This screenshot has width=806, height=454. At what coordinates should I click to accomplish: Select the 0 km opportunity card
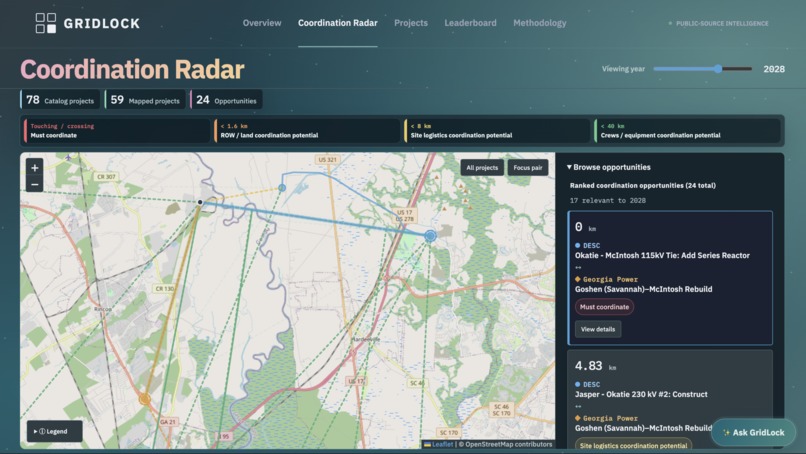[670, 278]
